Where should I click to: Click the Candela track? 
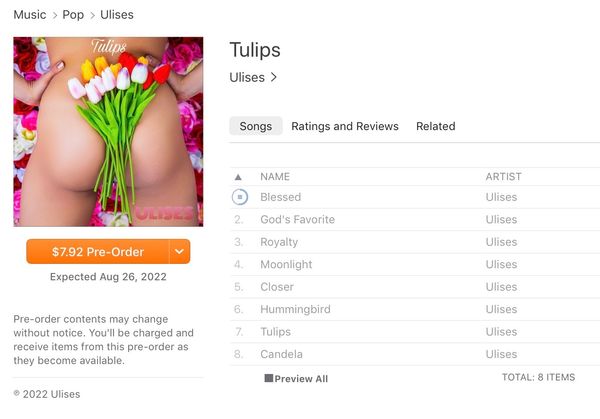tap(415, 354)
